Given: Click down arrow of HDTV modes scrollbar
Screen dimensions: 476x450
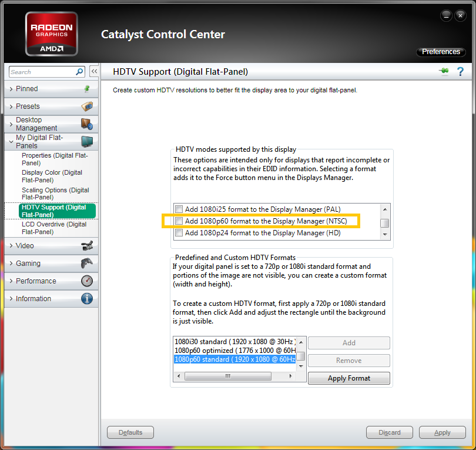Looking at the screenshot, I should point(385,234).
